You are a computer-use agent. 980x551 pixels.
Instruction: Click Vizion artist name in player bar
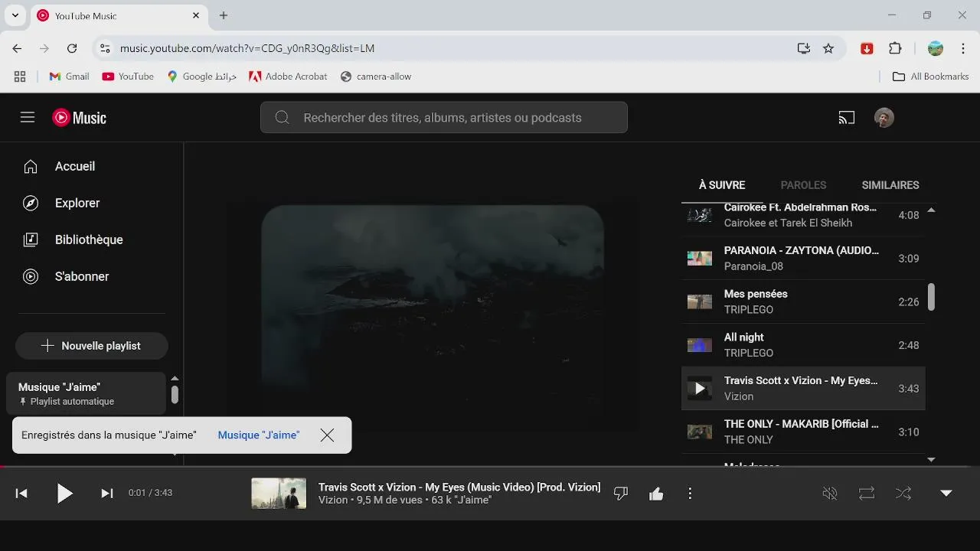333,500
